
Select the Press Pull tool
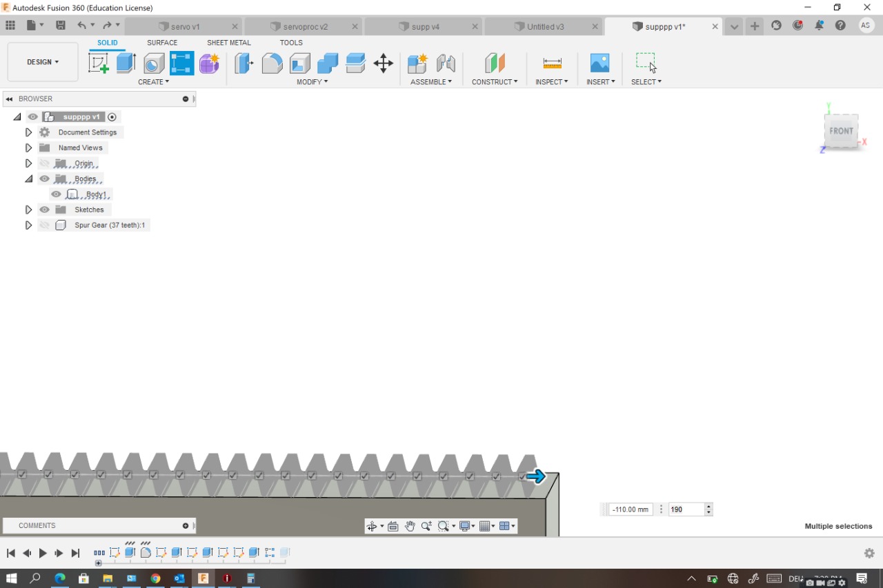[x=244, y=63]
